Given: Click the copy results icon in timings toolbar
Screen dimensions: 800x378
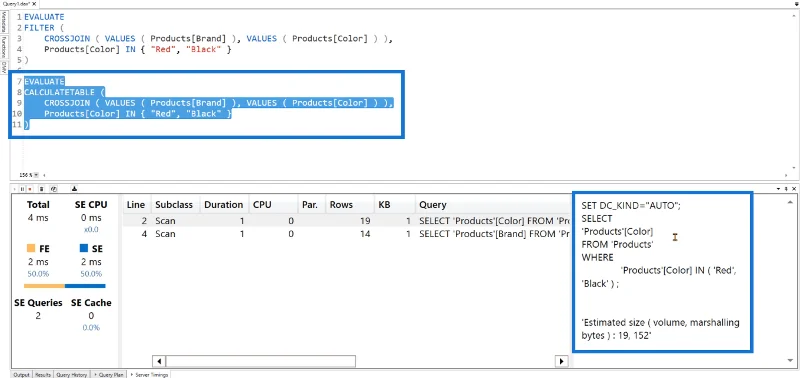Looking at the screenshot, I should [54, 189].
